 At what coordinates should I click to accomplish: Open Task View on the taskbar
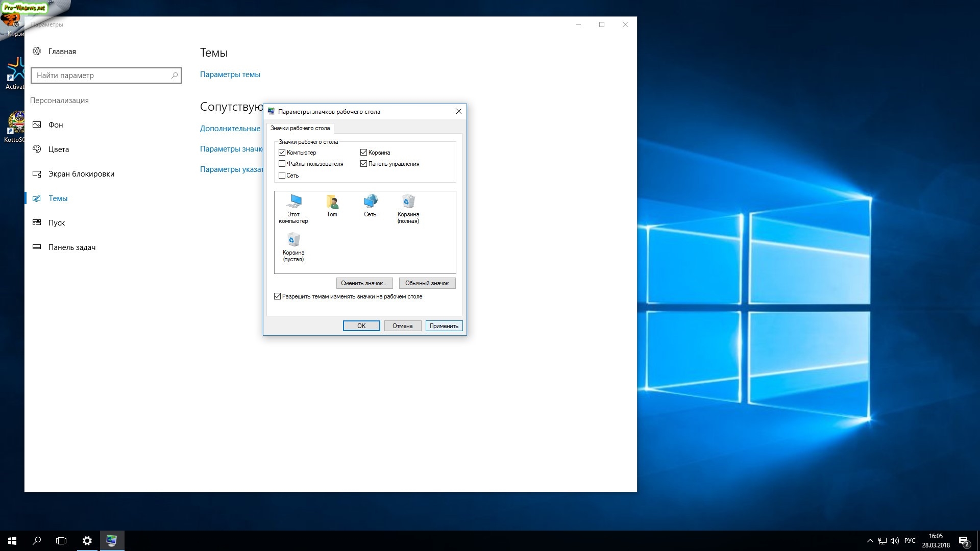(61, 541)
